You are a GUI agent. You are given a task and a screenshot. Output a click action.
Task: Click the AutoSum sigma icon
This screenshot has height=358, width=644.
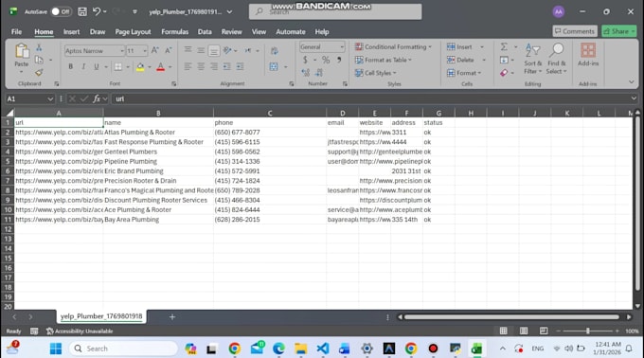tap(504, 46)
